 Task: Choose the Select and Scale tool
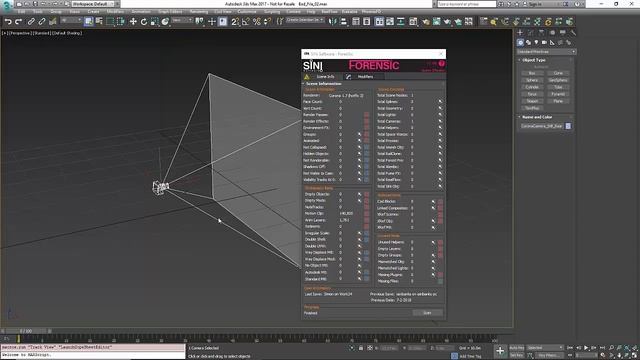(154, 22)
